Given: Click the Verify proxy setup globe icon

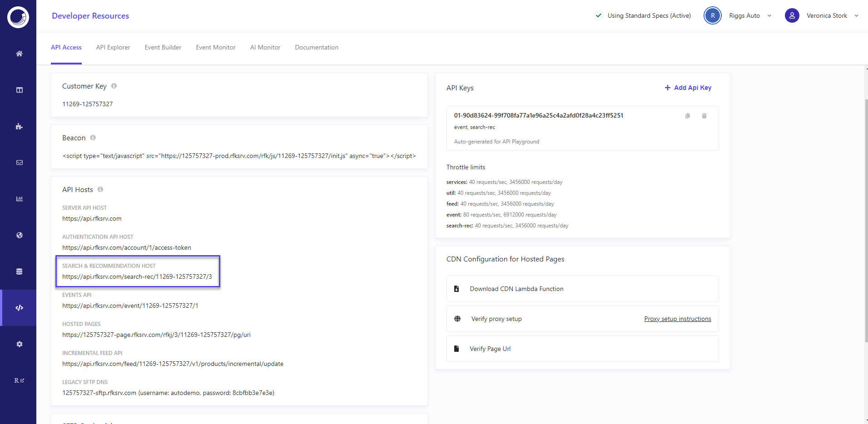Looking at the screenshot, I should tap(457, 319).
